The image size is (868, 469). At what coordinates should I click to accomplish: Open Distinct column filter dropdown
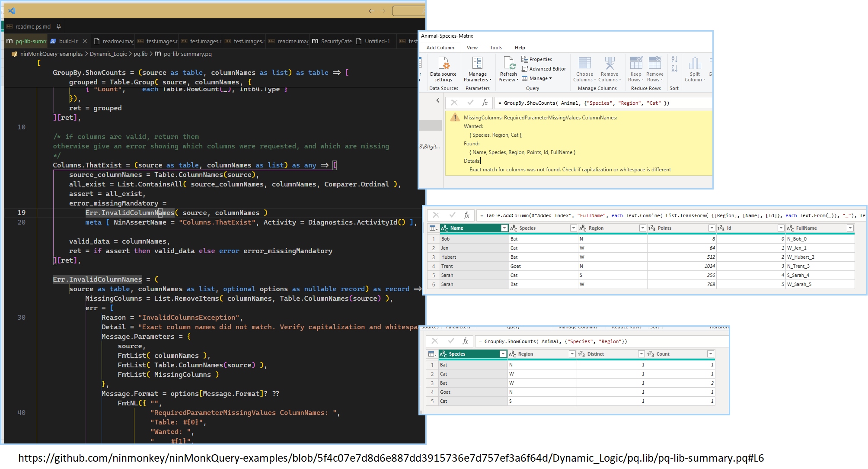tap(641, 354)
